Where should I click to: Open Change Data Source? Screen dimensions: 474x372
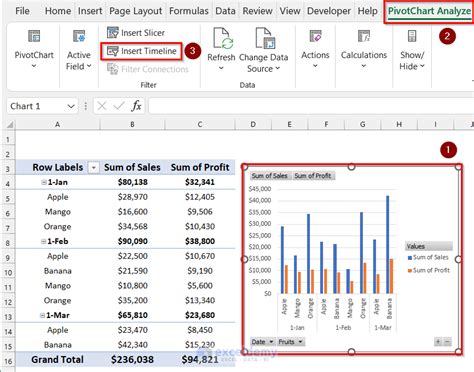[x=263, y=50]
